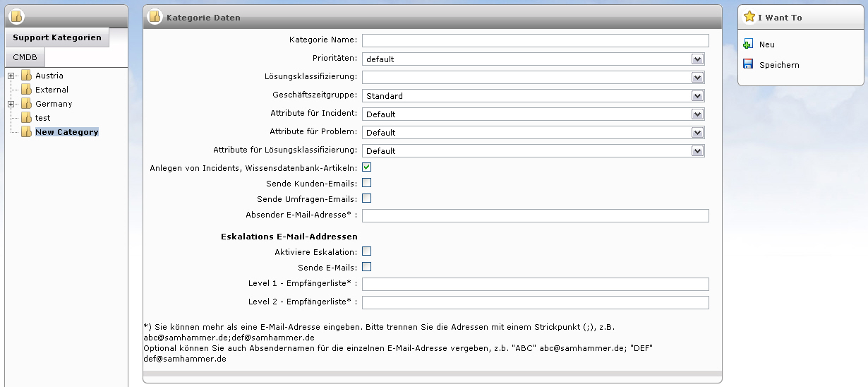Open the Prioritäten dropdown
Viewport: 868px width, 387px height.
[x=697, y=59]
